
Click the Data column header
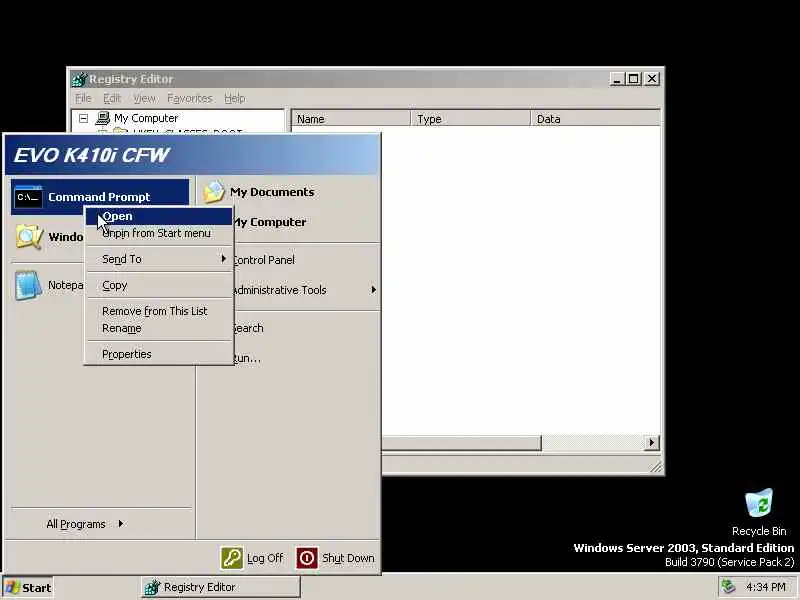595,119
